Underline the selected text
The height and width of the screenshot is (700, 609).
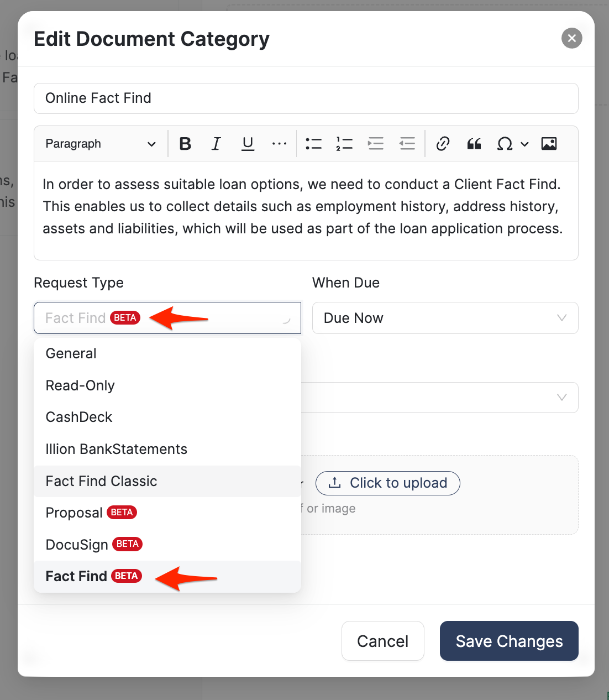[x=248, y=144]
